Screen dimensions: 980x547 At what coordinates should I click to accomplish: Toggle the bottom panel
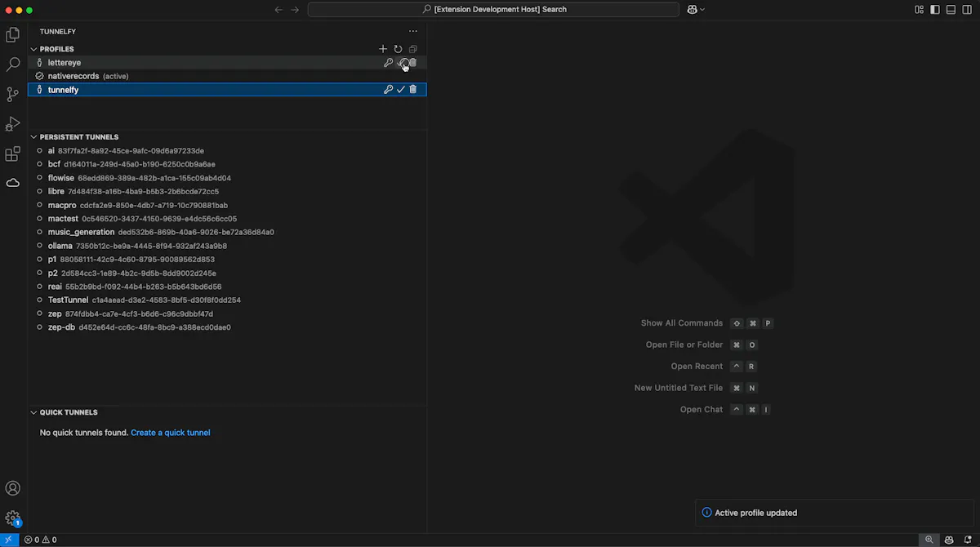coord(951,10)
